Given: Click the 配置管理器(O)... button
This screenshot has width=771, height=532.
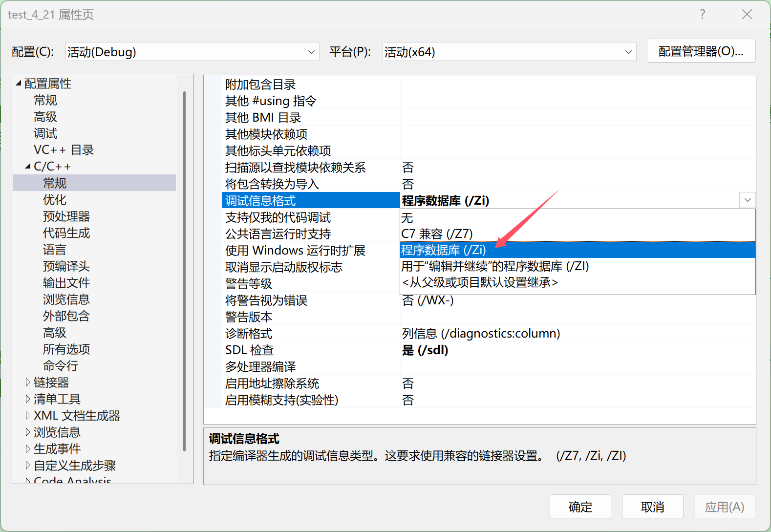Looking at the screenshot, I should (x=701, y=51).
